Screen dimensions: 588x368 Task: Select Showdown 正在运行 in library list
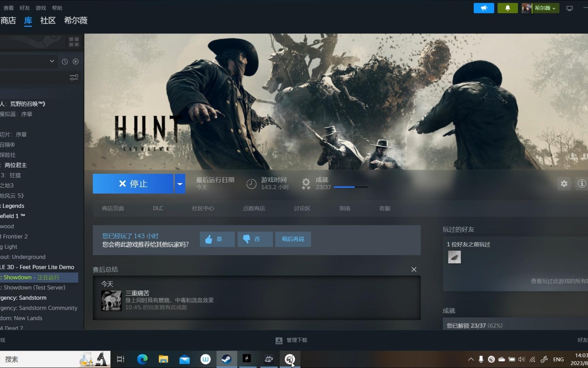[x=39, y=277]
